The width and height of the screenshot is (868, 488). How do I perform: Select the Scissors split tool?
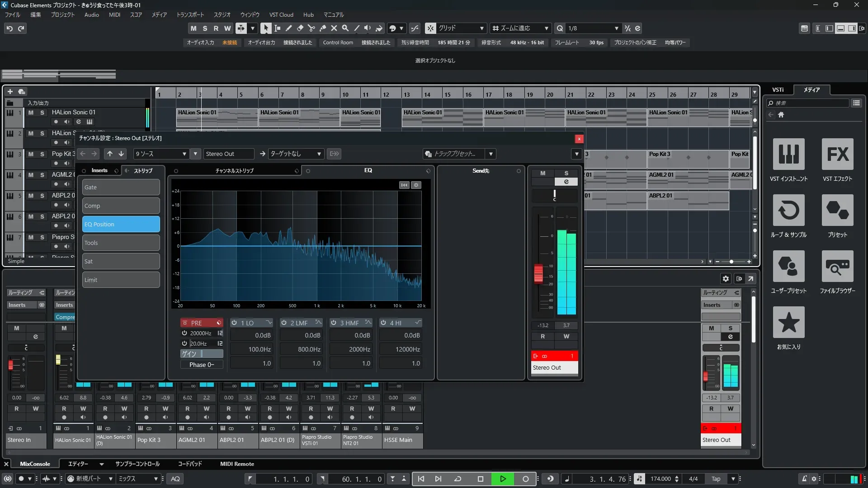point(311,28)
